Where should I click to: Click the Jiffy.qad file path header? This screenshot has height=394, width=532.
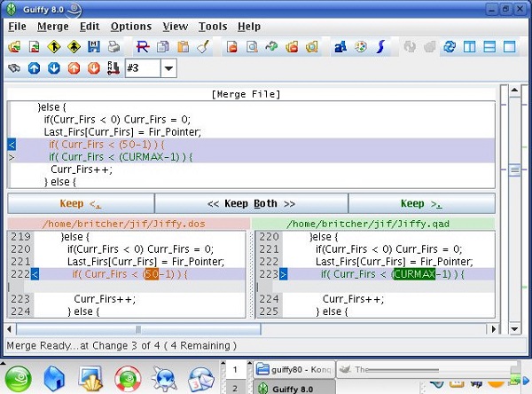(x=373, y=224)
